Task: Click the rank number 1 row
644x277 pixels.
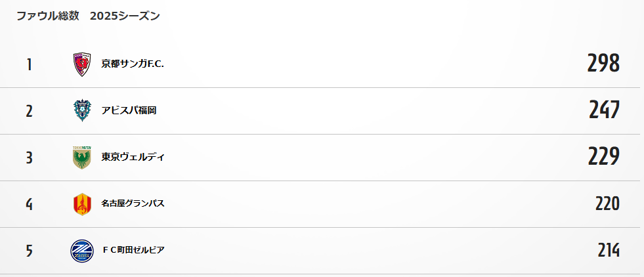Action: pos(320,64)
